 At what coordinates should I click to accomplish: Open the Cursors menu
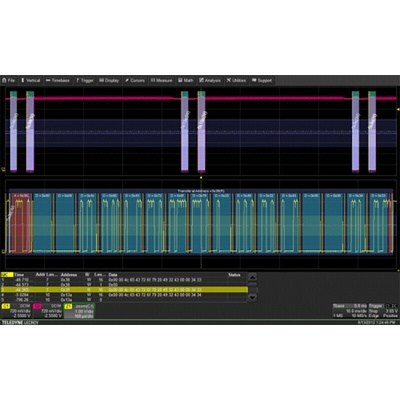coord(135,80)
